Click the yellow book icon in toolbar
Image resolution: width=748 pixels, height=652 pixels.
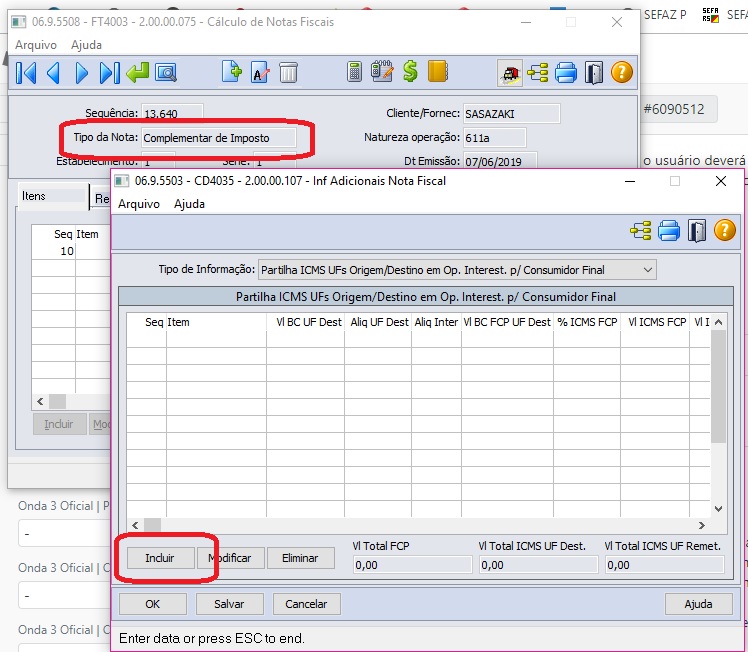point(437,72)
